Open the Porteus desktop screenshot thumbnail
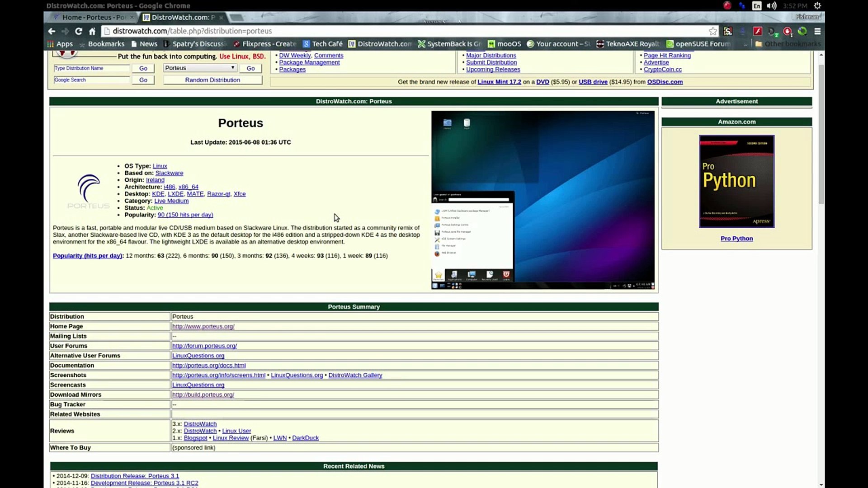Image resolution: width=868 pixels, height=488 pixels. point(542,200)
